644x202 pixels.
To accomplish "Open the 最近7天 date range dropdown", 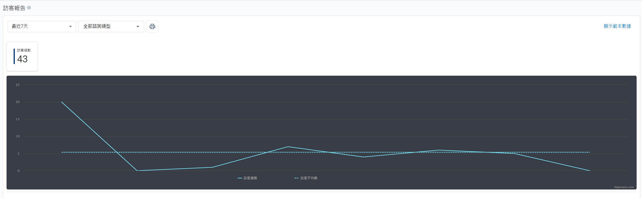I will click(41, 26).
